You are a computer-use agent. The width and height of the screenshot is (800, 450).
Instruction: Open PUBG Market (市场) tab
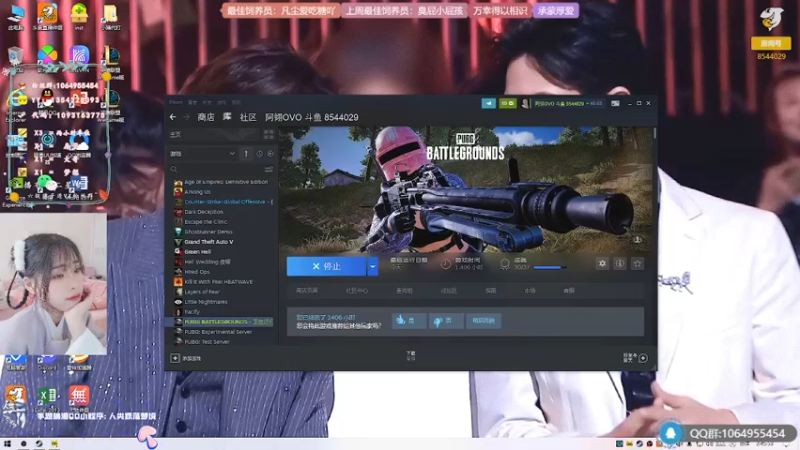pyautogui.click(x=530, y=291)
